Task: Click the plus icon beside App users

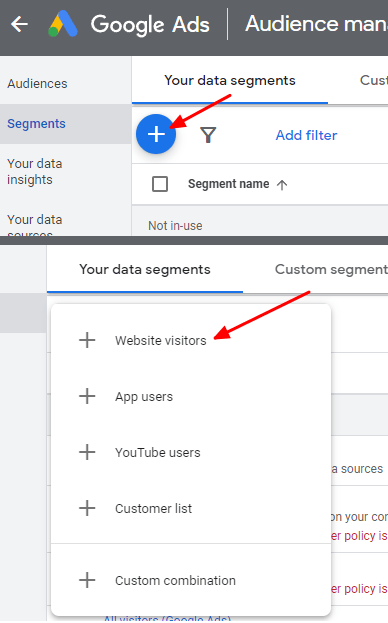Action: pyautogui.click(x=87, y=397)
